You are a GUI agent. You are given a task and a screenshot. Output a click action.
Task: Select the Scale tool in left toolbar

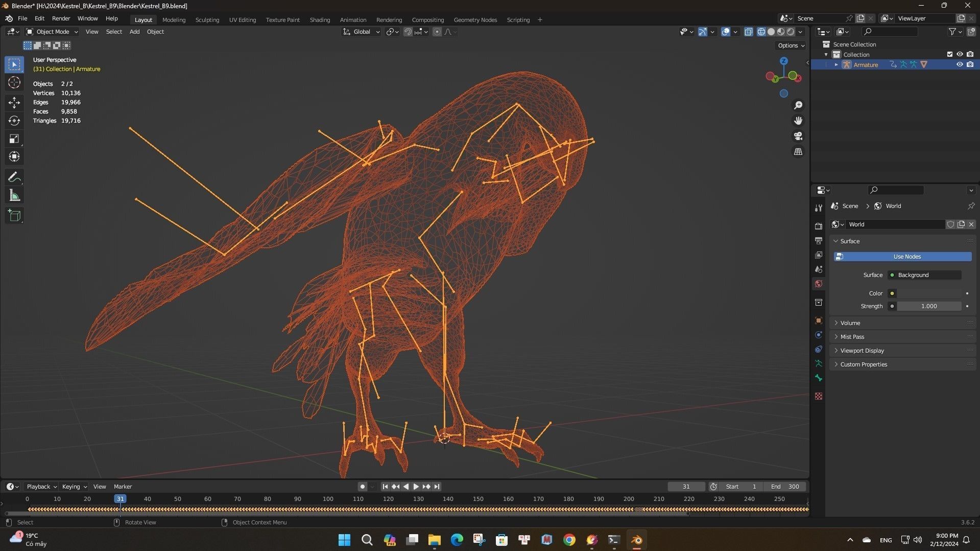point(14,139)
